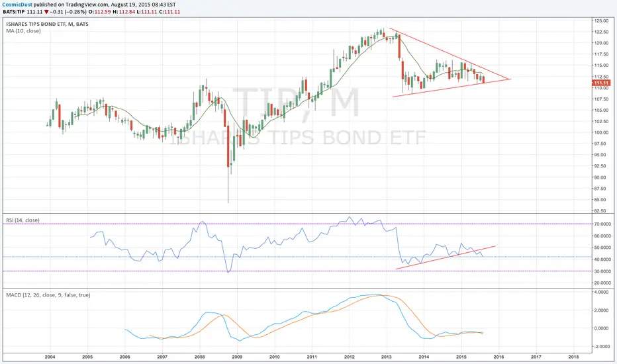Click the red RSI support trendline
Image resolution: width=617 pixels, height=364 pixels.
[x=446, y=257]
